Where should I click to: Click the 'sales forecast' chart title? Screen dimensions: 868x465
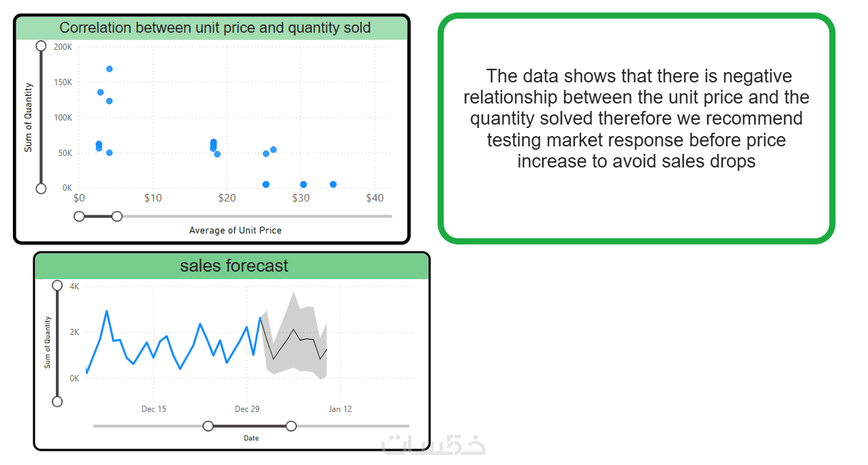pos(234,266)
